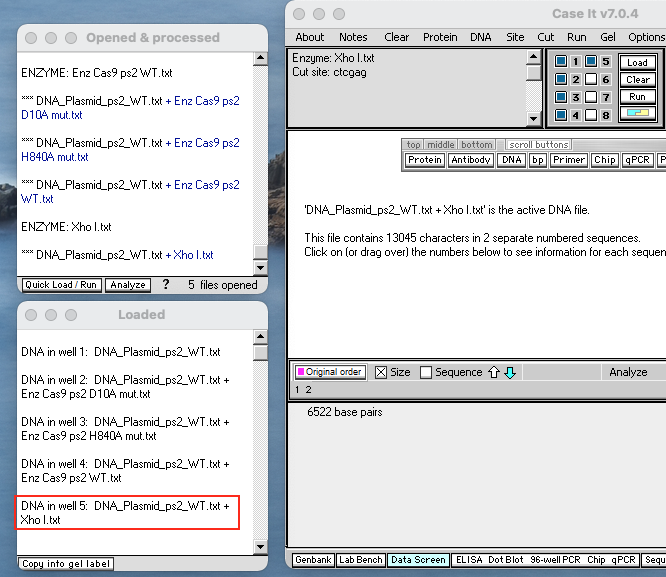Toggle well 2 checkbox
Viewport: 666px width, 577px height.
(561, 79)
